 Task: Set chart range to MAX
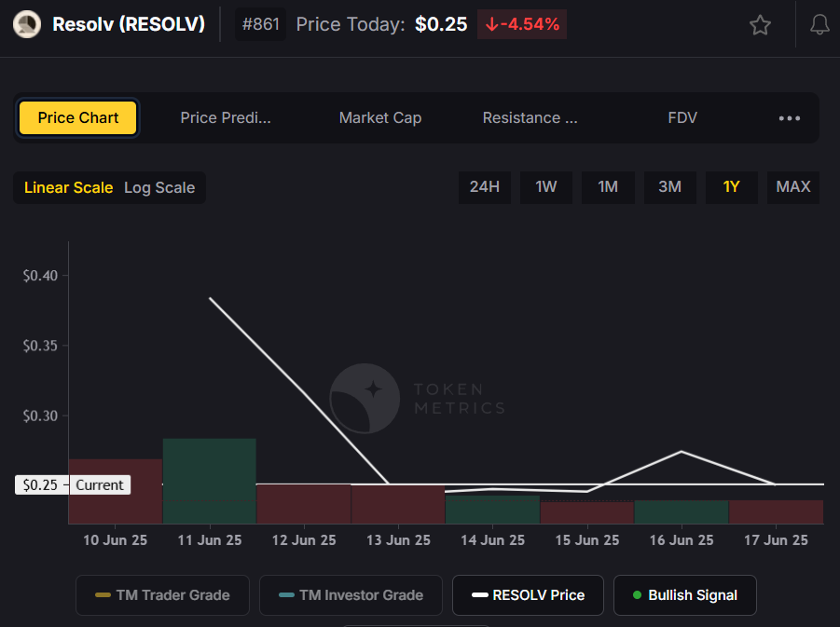click(x=792, y=187)
